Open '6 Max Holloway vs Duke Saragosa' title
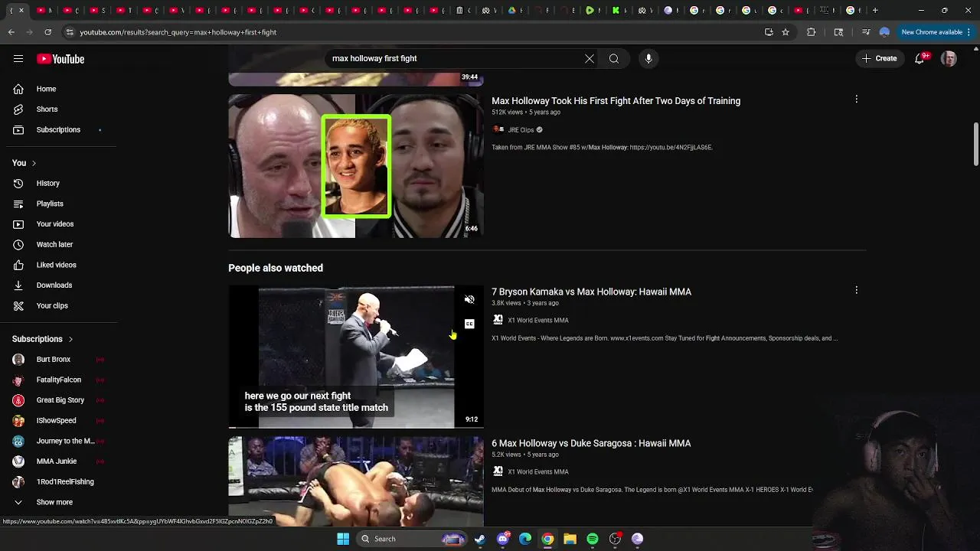 coord(591,444)
